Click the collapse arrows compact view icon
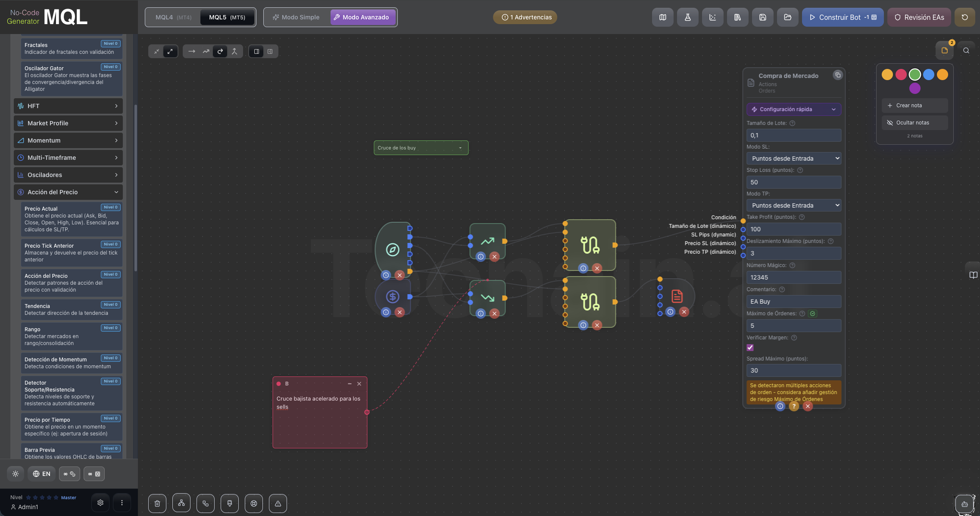980x516 pixels. pyautogui.click(x=156, y=51)
